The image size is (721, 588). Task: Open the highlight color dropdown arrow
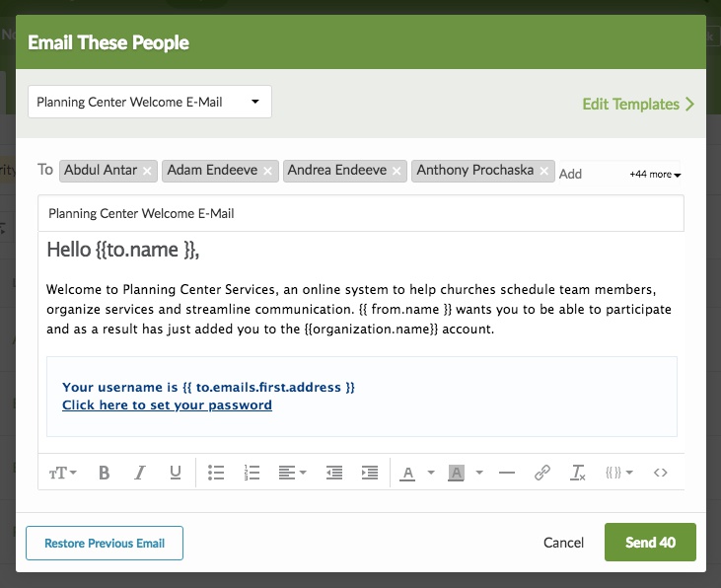[x=479, y=473]
